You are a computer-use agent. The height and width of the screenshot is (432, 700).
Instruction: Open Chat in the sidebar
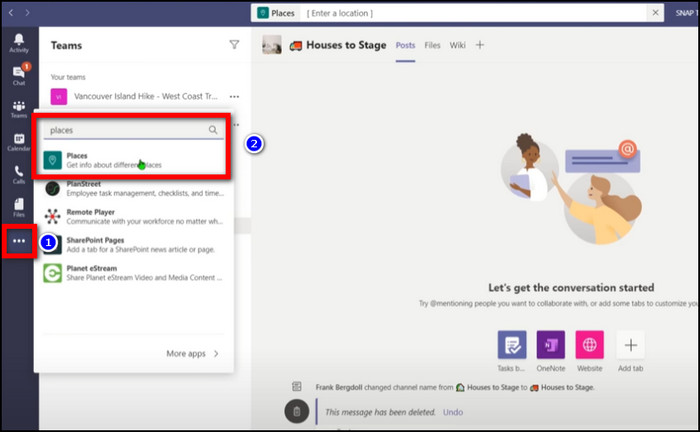[x=19, y=75]
